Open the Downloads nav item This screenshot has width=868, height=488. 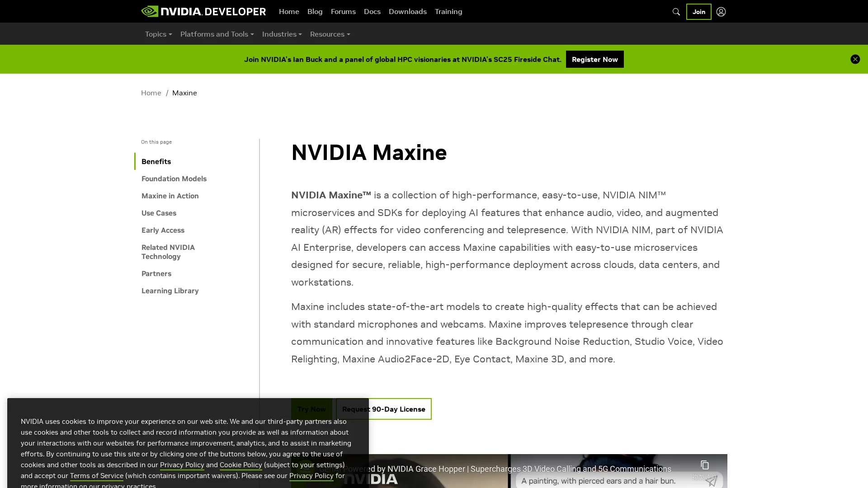coord(407,11)
